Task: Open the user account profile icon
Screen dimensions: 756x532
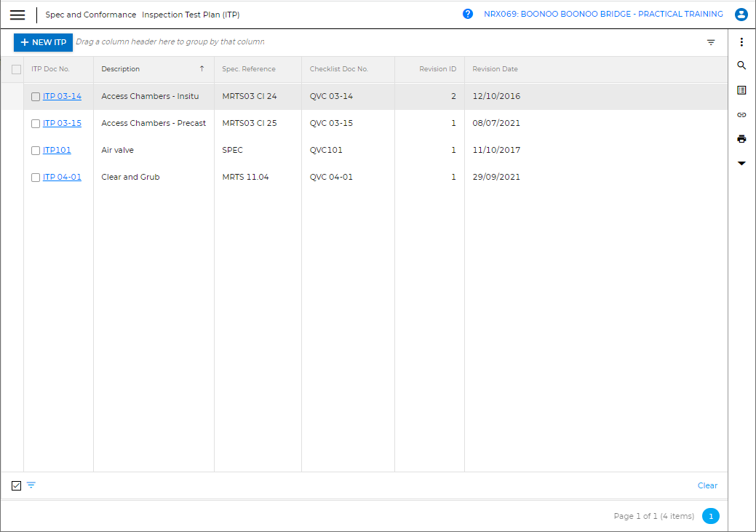Action: pos(741,14)
